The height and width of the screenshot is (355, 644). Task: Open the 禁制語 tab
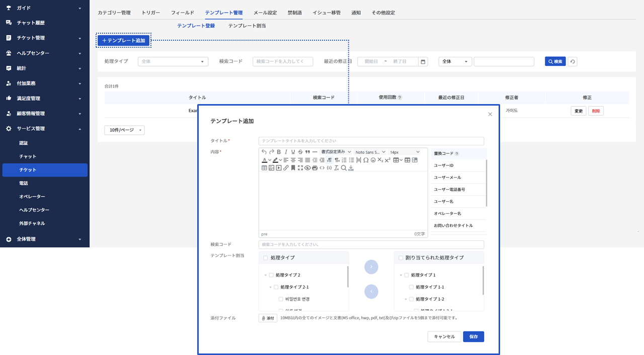coord(295,13)
